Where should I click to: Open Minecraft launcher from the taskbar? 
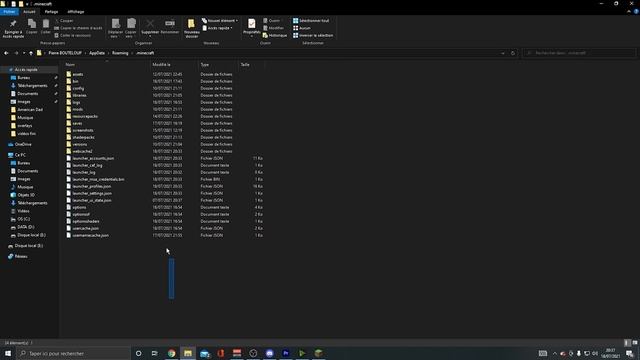pos(318,353)
